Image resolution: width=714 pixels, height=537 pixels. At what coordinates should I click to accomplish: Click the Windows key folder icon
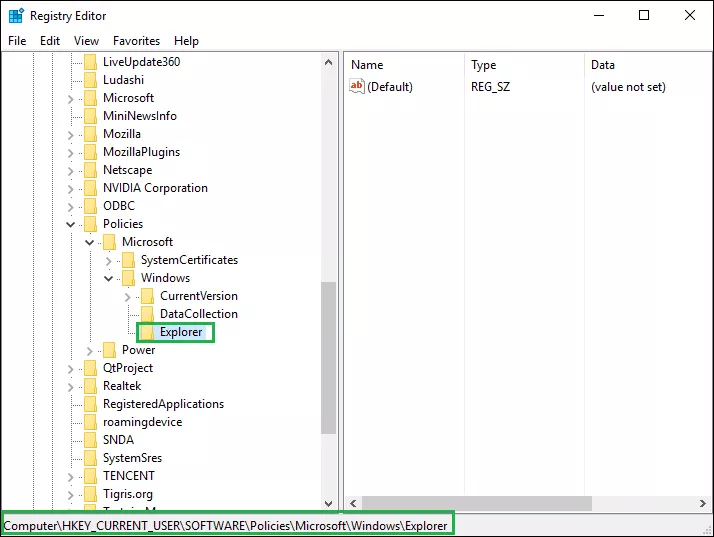[128, 278]
